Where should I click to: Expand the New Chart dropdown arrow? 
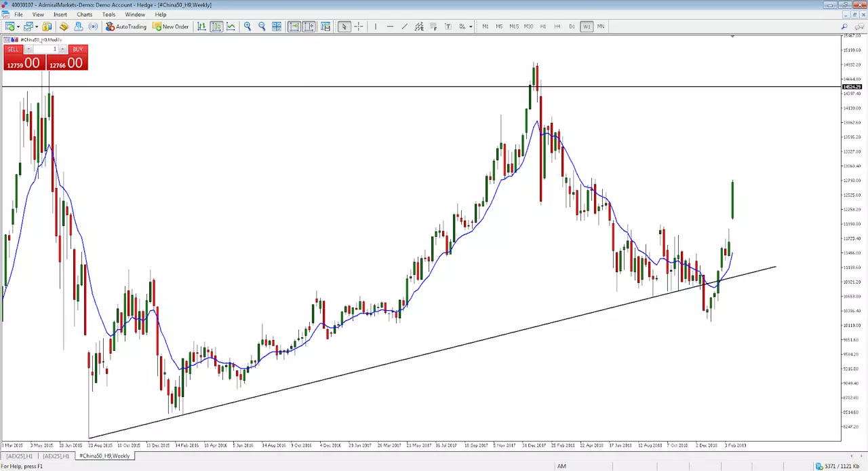(x=18, y=26)
